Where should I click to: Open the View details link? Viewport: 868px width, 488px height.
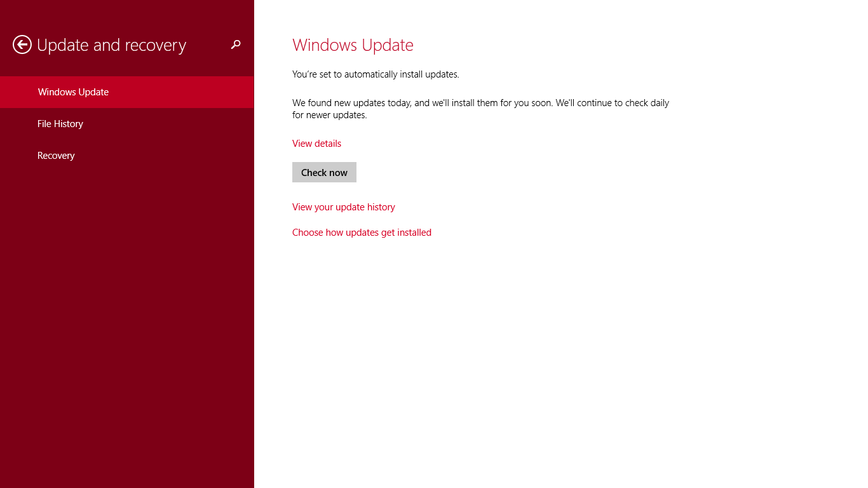point(316,144)
